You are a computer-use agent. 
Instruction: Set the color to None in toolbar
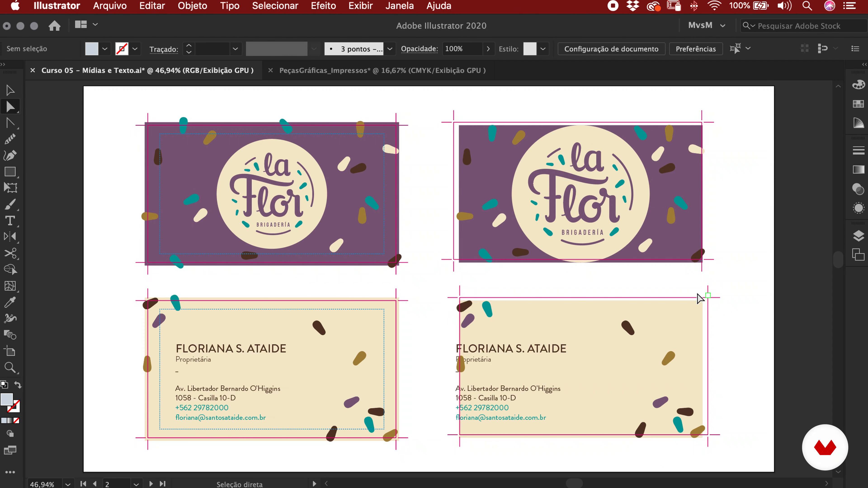16,421
